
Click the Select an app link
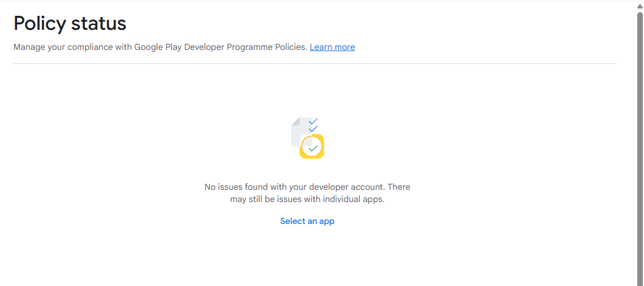coord(307,221)
